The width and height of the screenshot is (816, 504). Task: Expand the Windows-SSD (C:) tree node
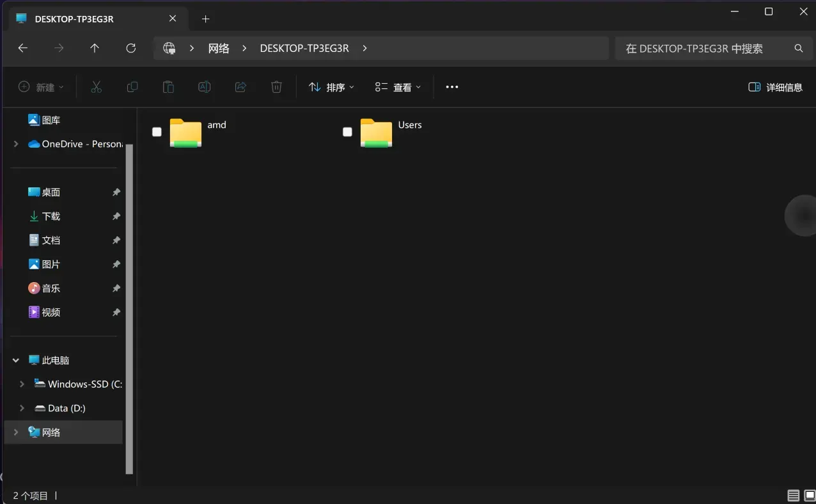(x=22, y=384)
